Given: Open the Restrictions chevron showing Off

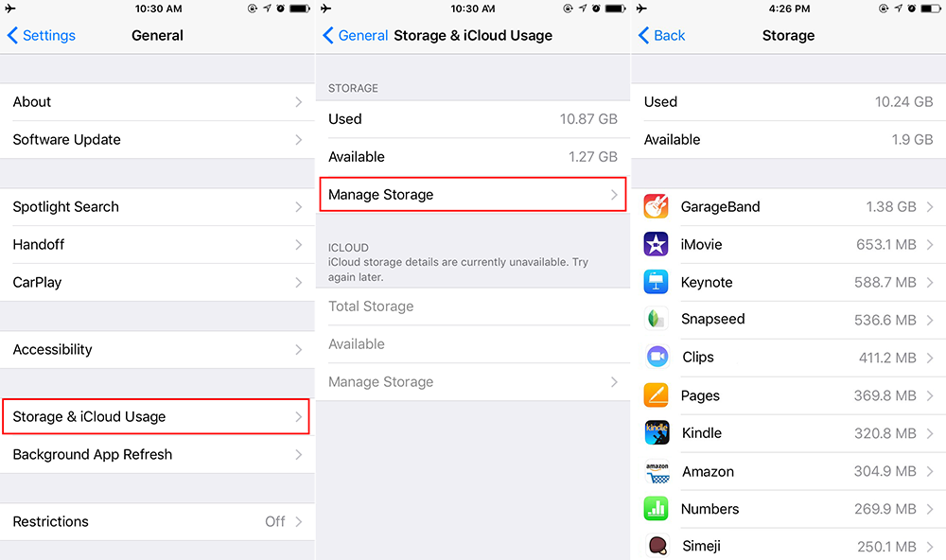Looking at the screenshot, I should (298, 522).
